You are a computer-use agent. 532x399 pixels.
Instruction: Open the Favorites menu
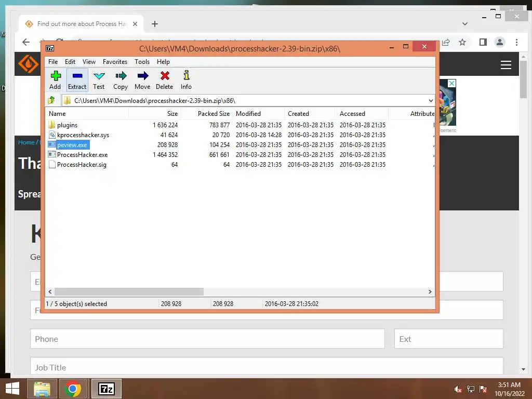pos(115,62)
